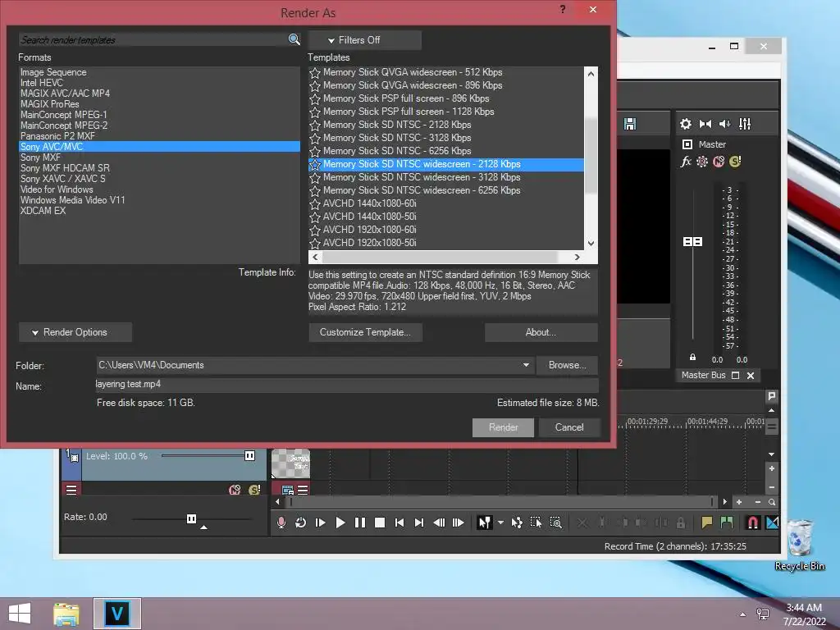Open the Filters Off dropdown
The height and width of the screenshot is (630, 840).
365,40
